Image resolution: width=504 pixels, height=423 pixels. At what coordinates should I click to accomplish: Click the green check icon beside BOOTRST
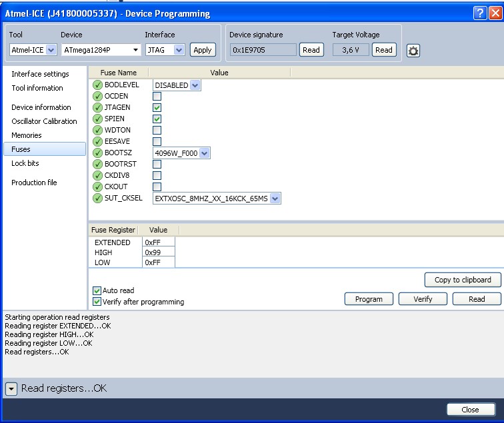click(x=97, y=164)
